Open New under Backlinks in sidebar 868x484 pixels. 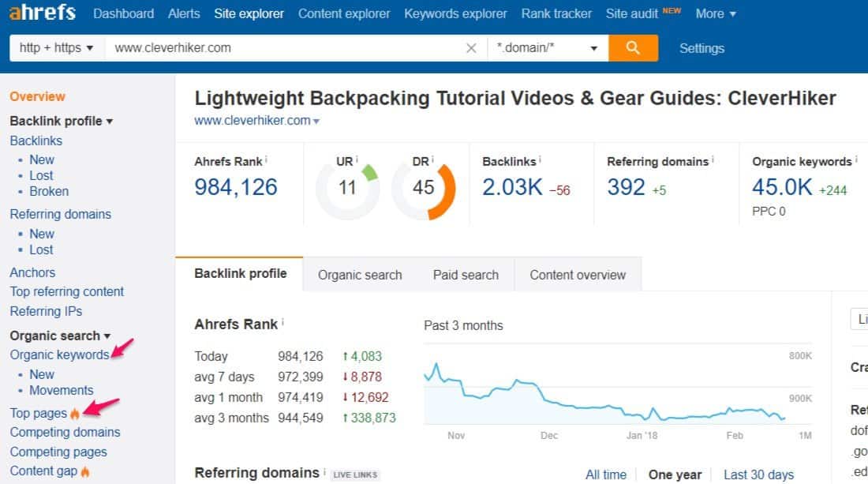(42, 159)
